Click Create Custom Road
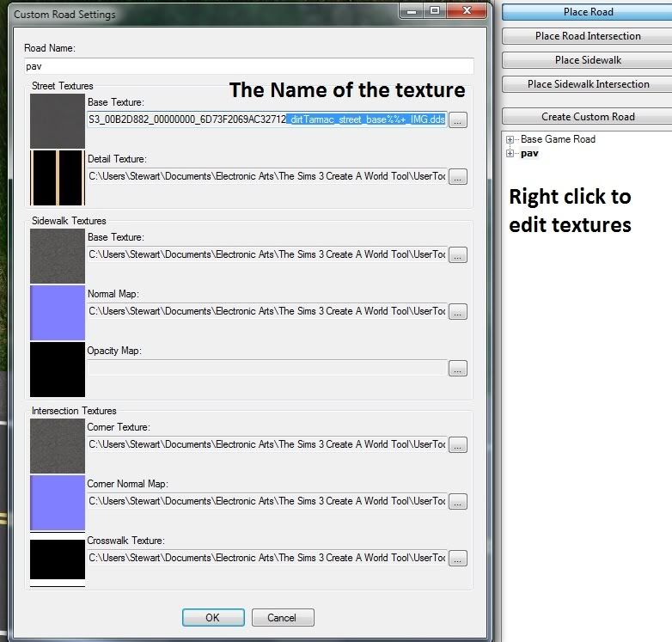Viewport: 672px width, 642px height. click(588, 116)
